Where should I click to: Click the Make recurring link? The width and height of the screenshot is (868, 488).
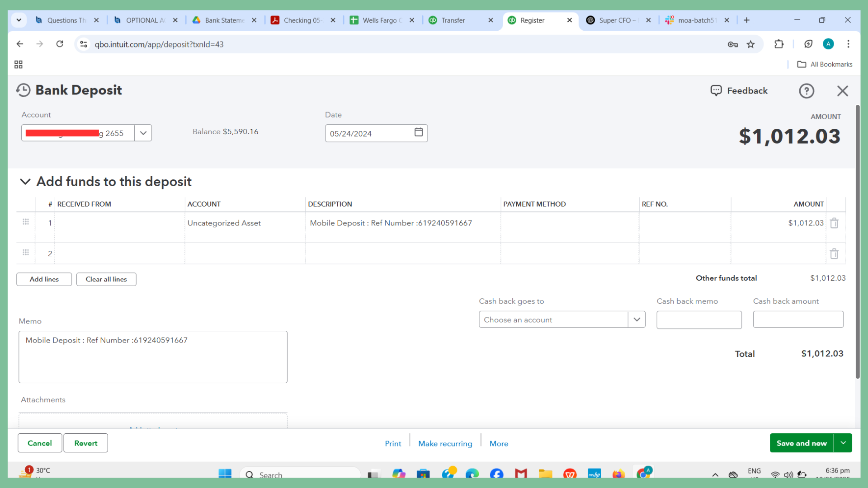click(x=445, y=444)
